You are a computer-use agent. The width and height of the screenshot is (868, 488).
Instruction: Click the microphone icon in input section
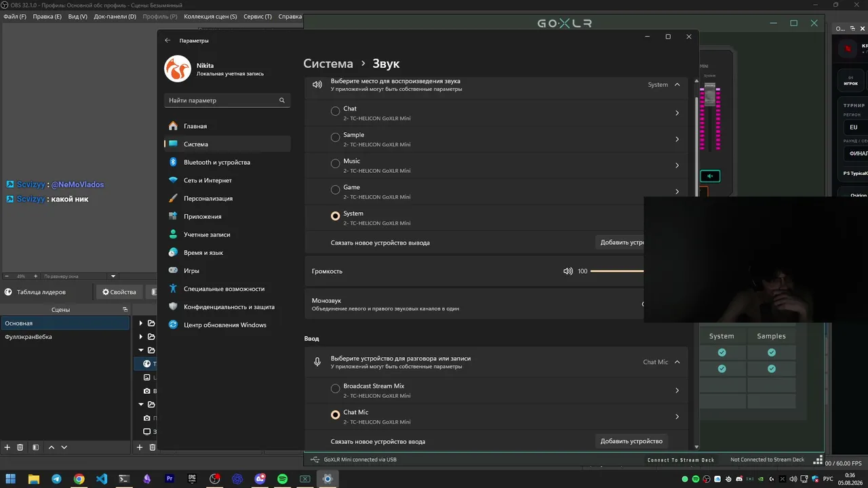(317, 362)
